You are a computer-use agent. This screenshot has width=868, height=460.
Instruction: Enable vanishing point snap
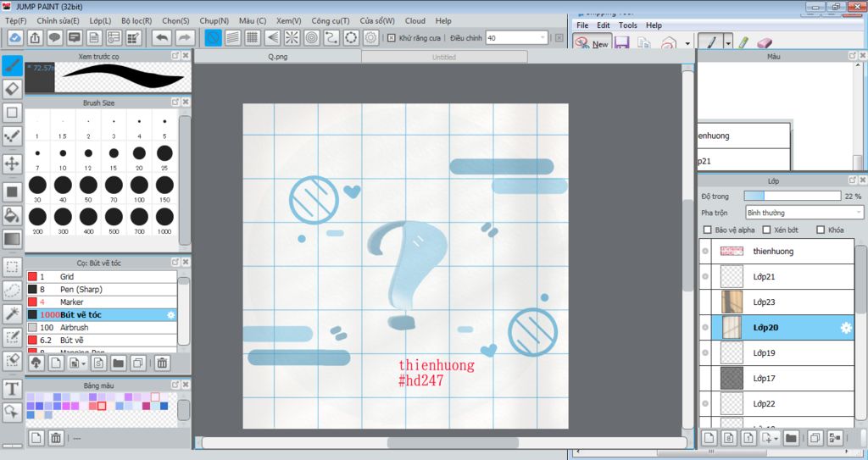[x=272, y=37]
